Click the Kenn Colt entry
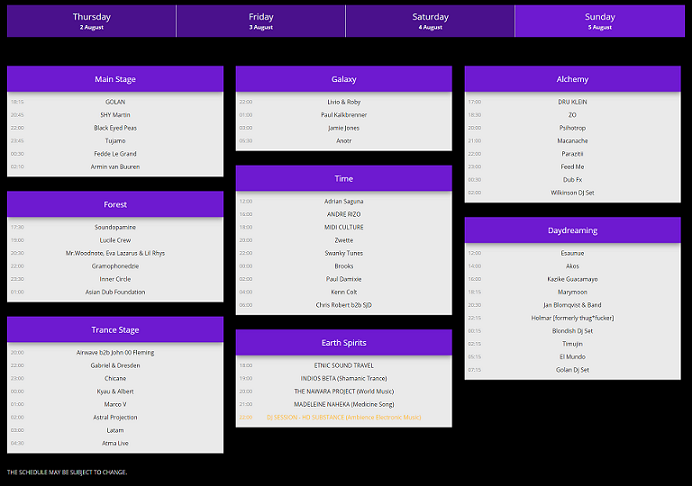Viewport: 692px width, 486px height. coord(344,292)
